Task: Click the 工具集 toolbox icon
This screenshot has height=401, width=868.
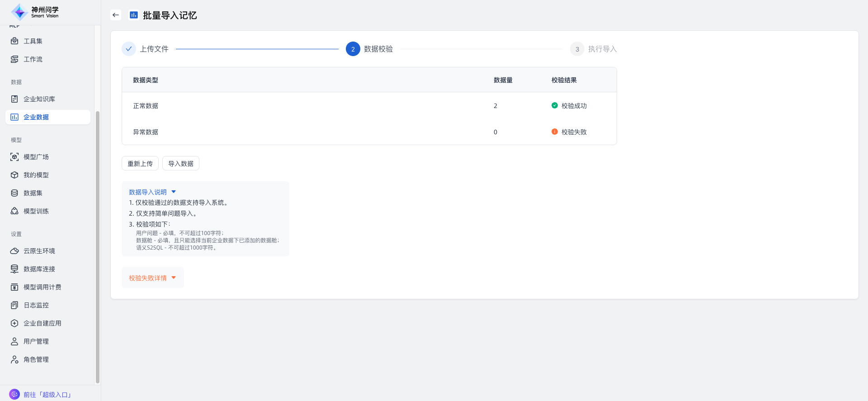Action: point(14,41)
